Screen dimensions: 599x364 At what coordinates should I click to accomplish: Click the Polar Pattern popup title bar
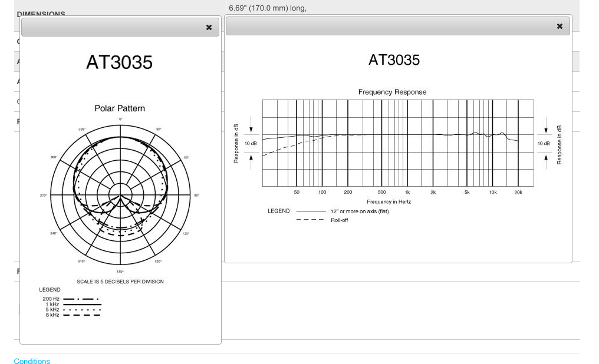pos(120,28)
